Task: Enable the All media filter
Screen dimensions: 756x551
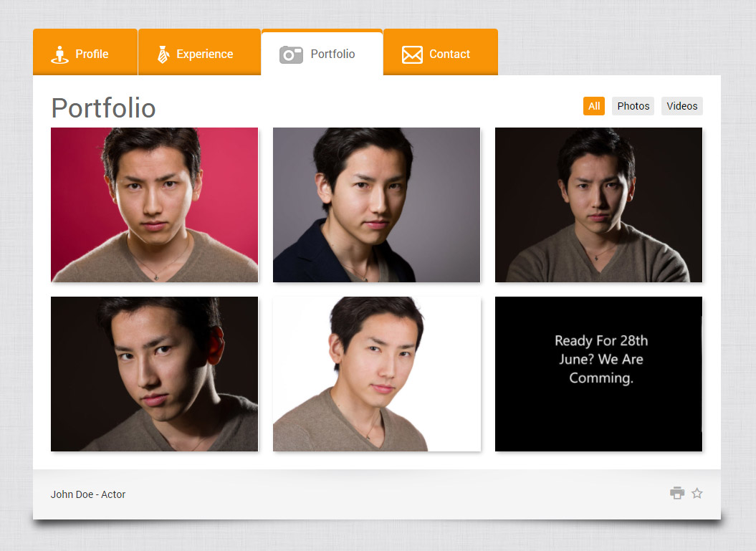Action: 593,105
